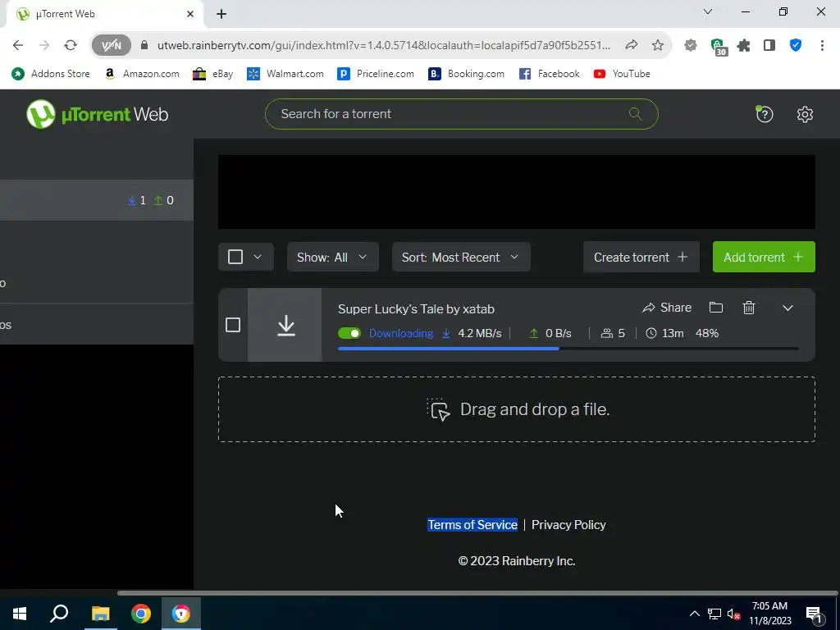Screen dimensions: 840x630
Task: Open the Booking.com bookmark
Action: 467,74
